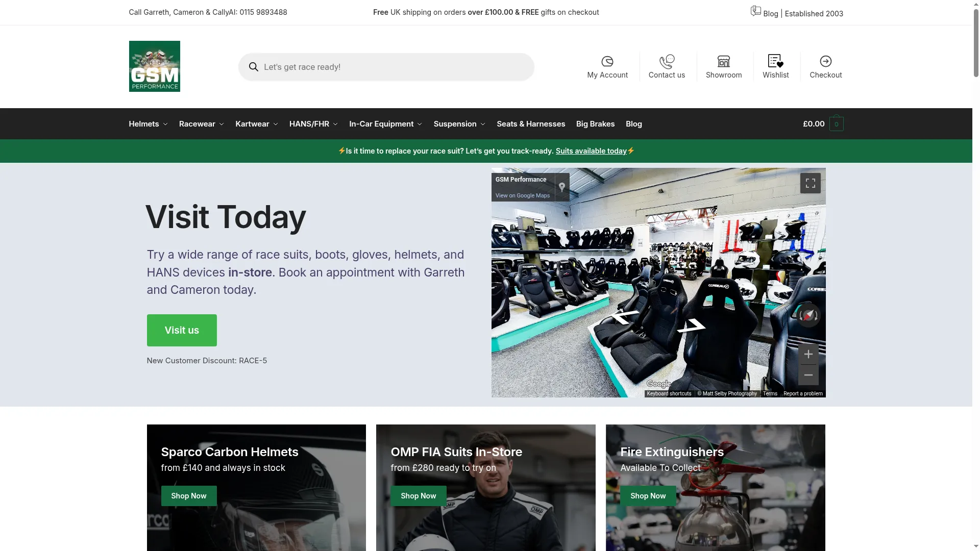Click Matt Selby Photography credit
The image size is (980, 551).
click(727, 394)
